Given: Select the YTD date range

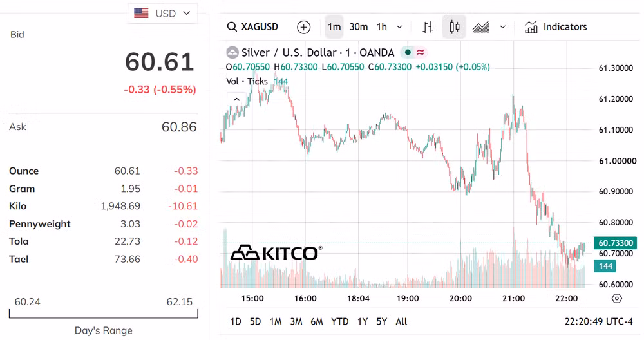Looking at the screenshot, I should pyautogui.click(x=339, y=321).
